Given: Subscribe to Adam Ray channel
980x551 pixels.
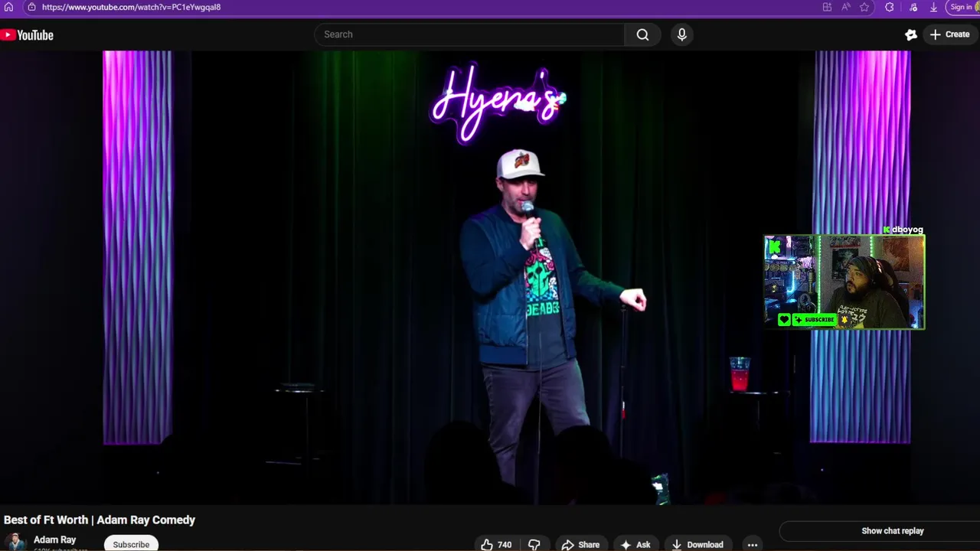Looking at the screenshot, I should click(131, 544).
